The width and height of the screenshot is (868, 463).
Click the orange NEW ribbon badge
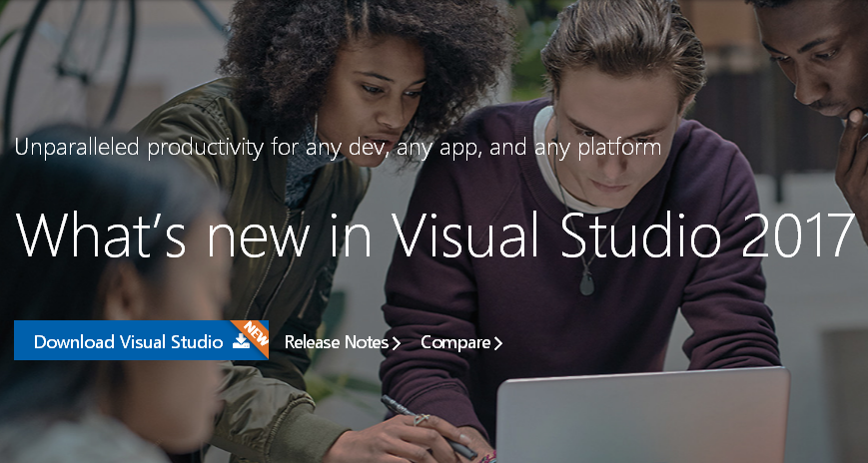[x=257, y=333]
